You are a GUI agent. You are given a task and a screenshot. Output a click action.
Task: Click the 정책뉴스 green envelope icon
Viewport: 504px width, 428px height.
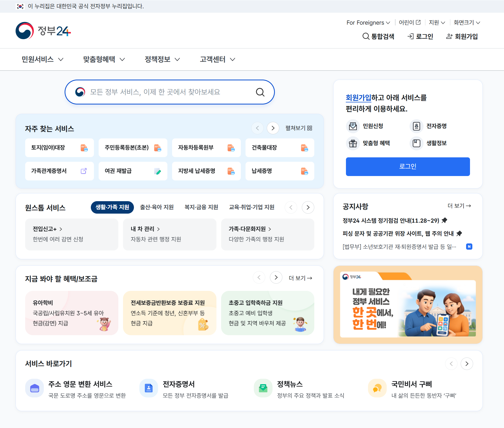click(263, 388)
